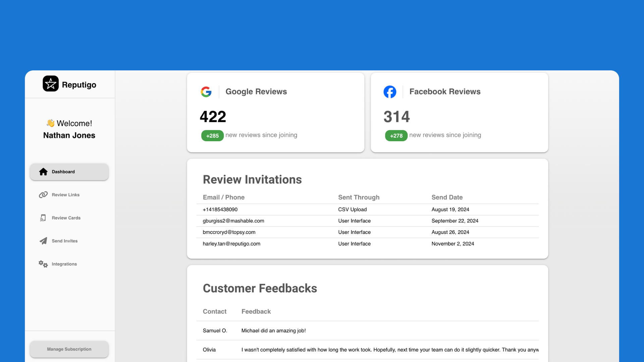Click the Email / Phone column header
Image resolution: width=644 pixels, height=362 pixels.
tap(224, 197)
